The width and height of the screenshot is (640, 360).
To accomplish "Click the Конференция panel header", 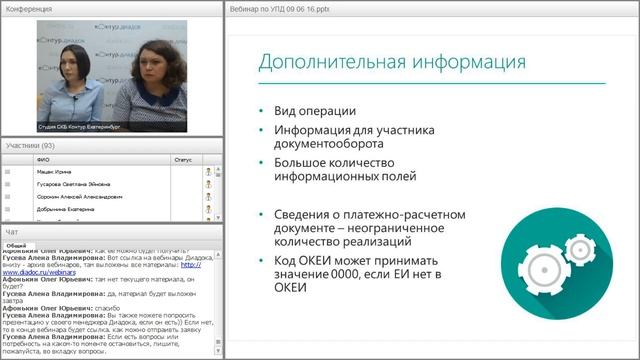I will tap(112, 9).
